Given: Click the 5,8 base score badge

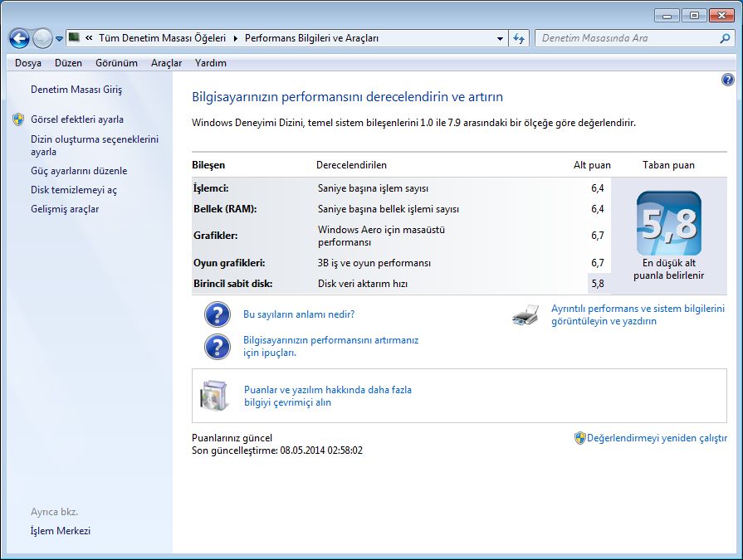Looking at the screenshot, I should coord(668,223).
